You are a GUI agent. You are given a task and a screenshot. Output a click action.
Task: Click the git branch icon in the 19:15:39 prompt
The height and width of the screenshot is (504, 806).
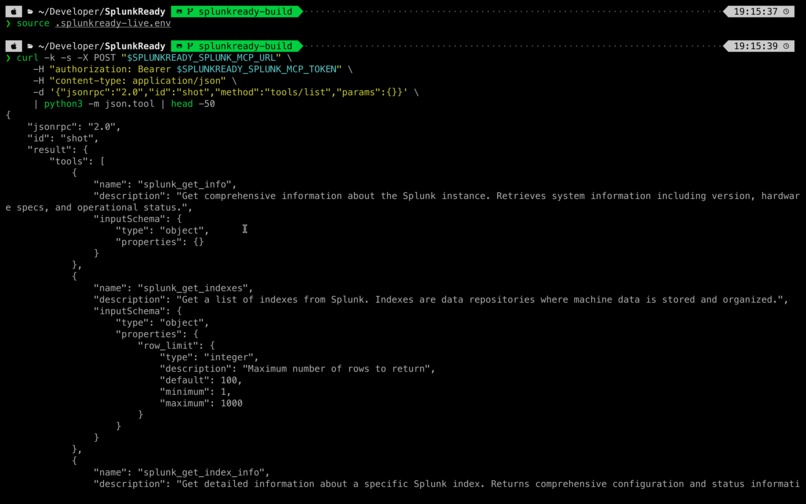tap(190, 46)
